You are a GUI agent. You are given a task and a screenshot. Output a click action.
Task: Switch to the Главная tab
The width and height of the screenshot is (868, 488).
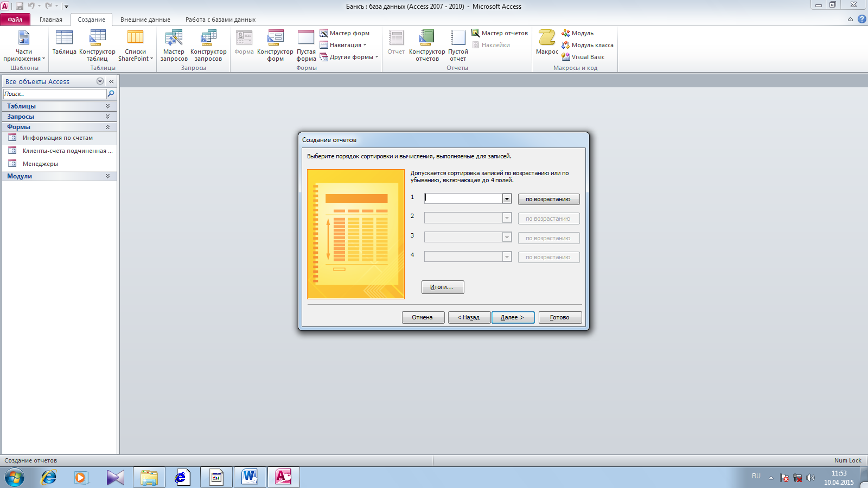coord(51,20)
